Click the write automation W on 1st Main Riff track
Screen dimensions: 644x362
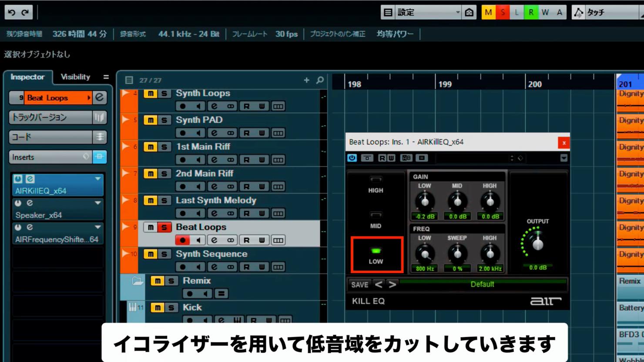[x=262, y=160]
